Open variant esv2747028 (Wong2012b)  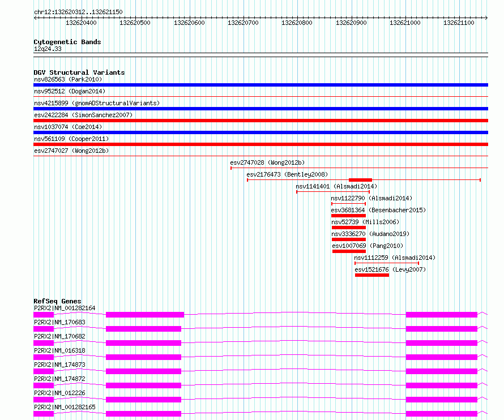[267, 162]
